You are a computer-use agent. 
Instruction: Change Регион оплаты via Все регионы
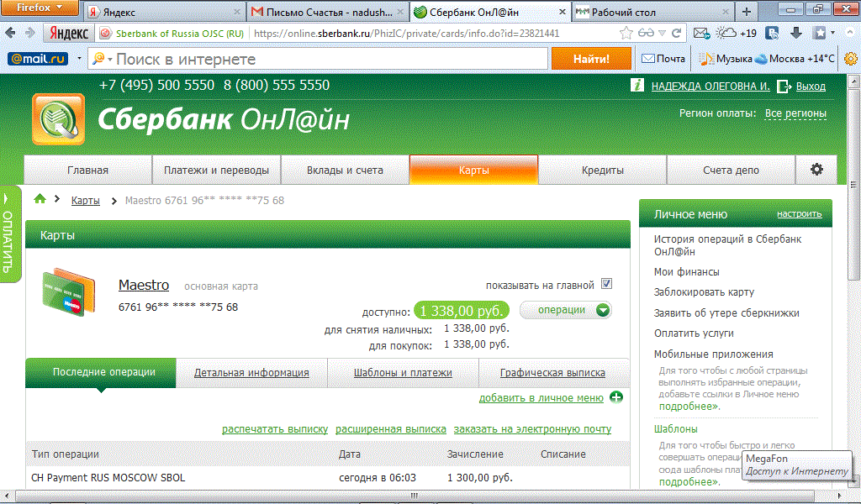point(795,113)
